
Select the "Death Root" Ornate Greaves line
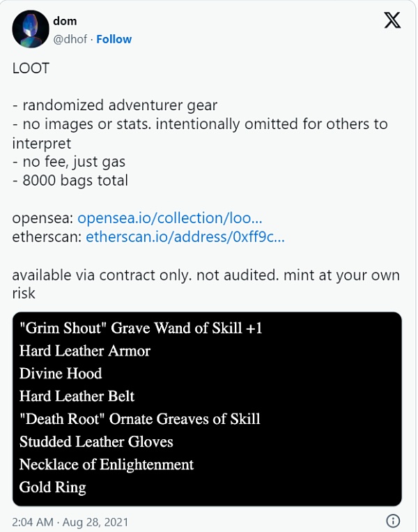click(x=139, y=419)
